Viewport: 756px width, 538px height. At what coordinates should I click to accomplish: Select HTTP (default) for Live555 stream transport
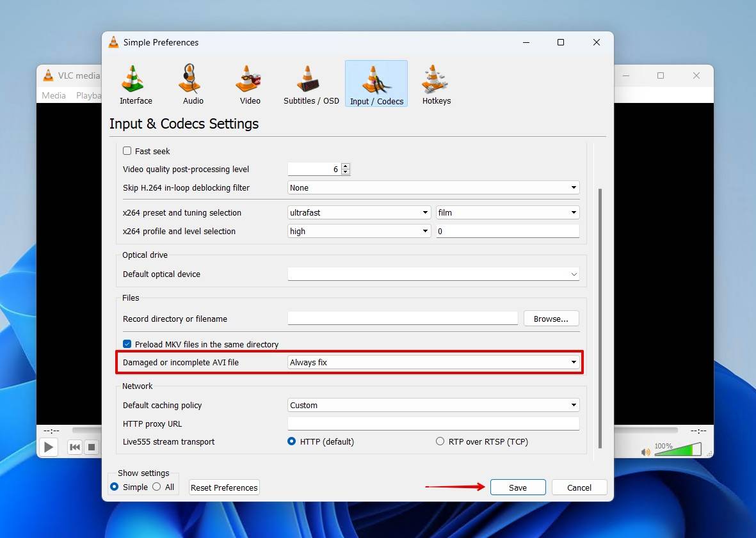tap(291, 441)
